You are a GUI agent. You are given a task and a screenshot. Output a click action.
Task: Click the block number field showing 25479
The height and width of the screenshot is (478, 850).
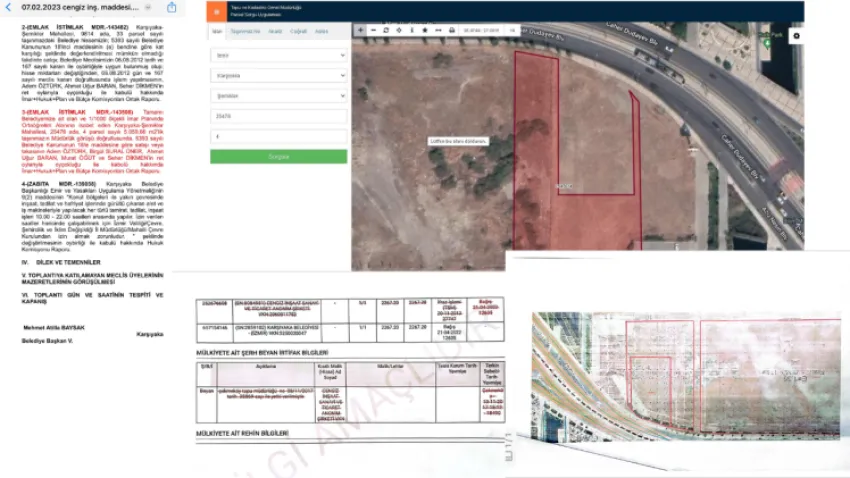click(x=278, y=116)
